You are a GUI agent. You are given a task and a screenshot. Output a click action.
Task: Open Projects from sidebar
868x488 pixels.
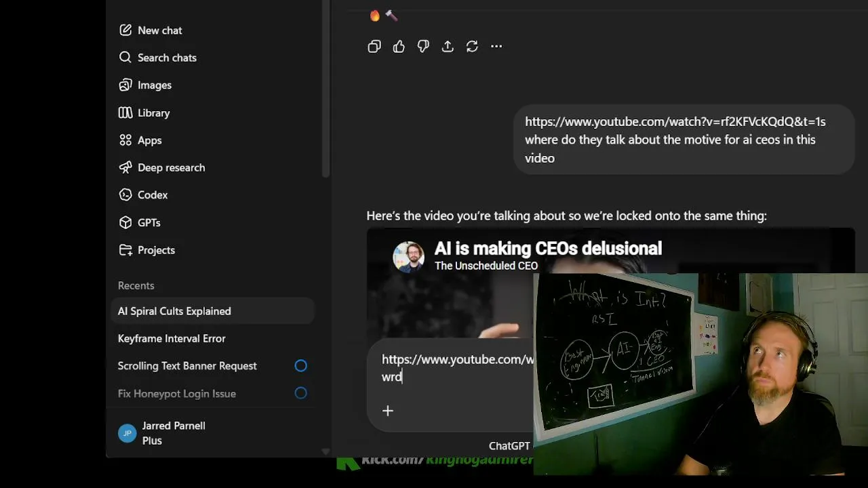point(213,250)
